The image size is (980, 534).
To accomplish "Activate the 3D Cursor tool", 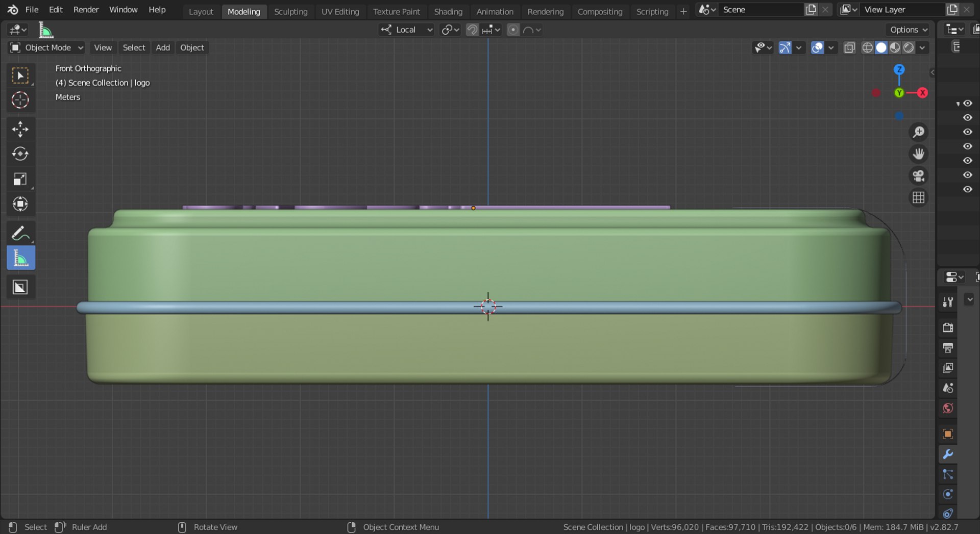I will tap(20, 100).
